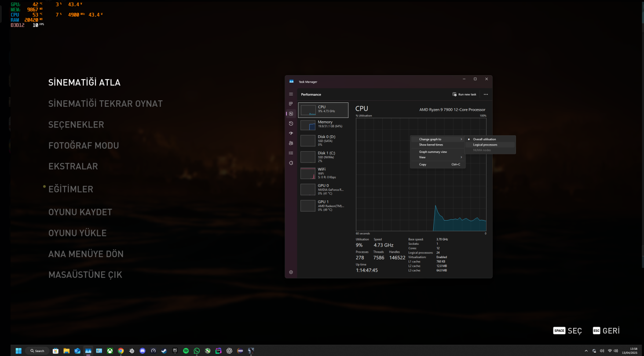Screen dimensions: 644x356
Task: Open App history icon in Task Manager
Action: point(291,124)
